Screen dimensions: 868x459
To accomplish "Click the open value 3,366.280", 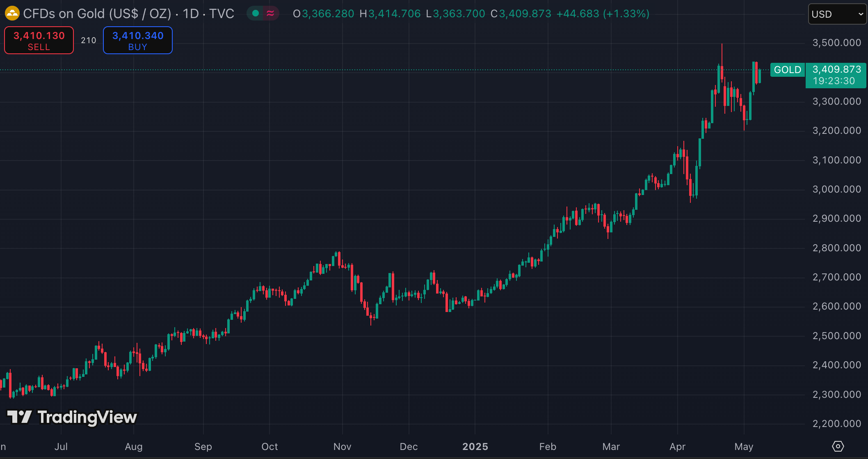I will pyautogui.click(x=328, y=14).
